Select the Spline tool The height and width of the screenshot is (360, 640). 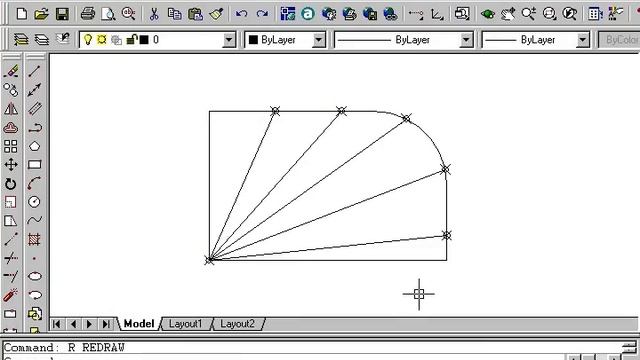[35, 220]
